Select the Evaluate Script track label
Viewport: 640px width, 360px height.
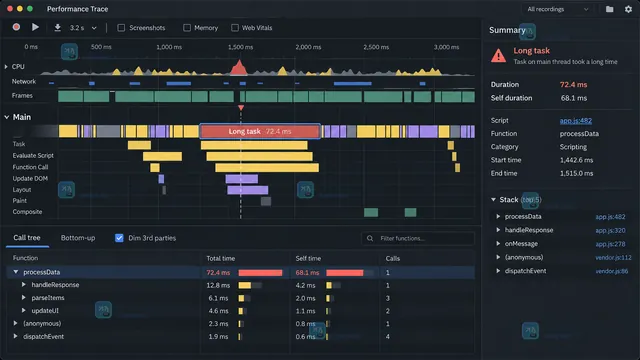33,156
